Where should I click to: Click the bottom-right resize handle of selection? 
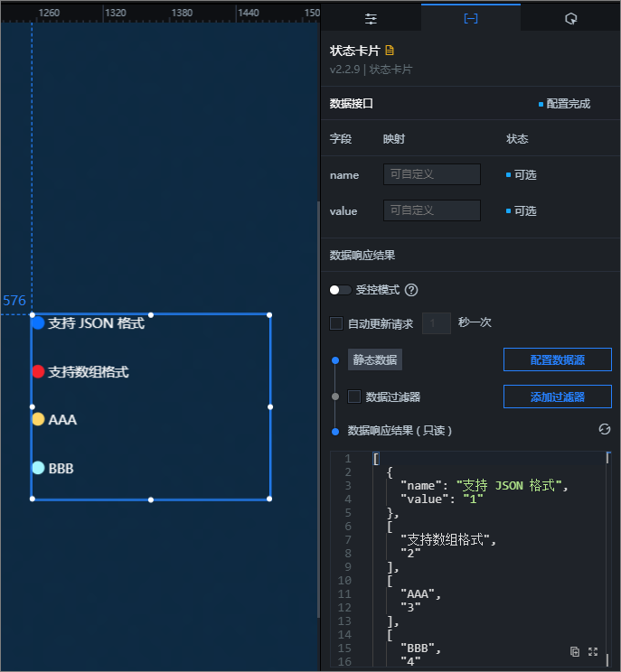(x=269, y=499)
